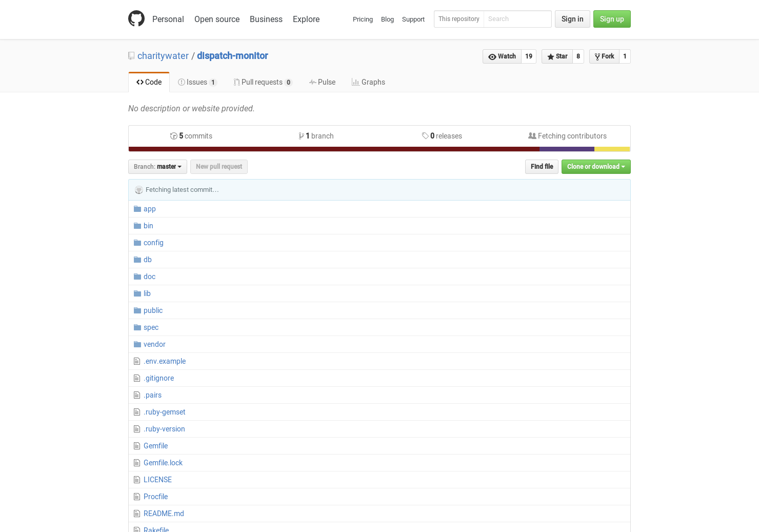Click the folder icon next to public
The height and width of the screenshot is (532, 759).
coord(137,310)
